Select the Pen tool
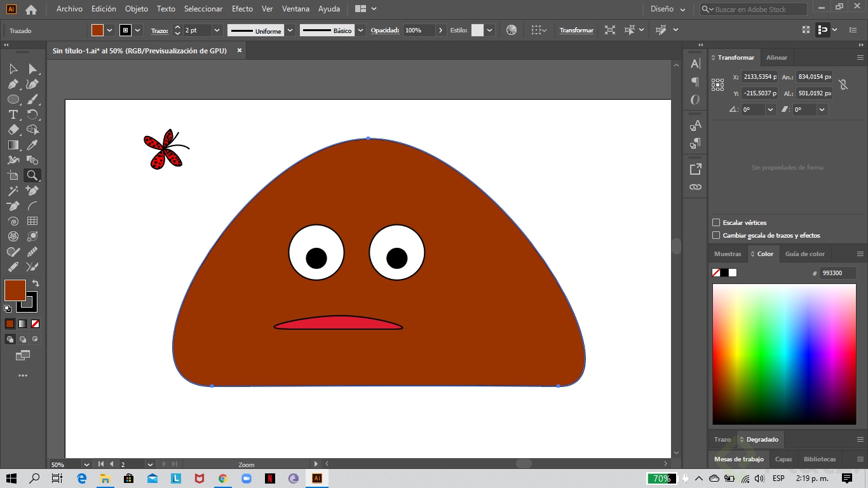This screenshot has height=488, width=868. coord(13,84)
